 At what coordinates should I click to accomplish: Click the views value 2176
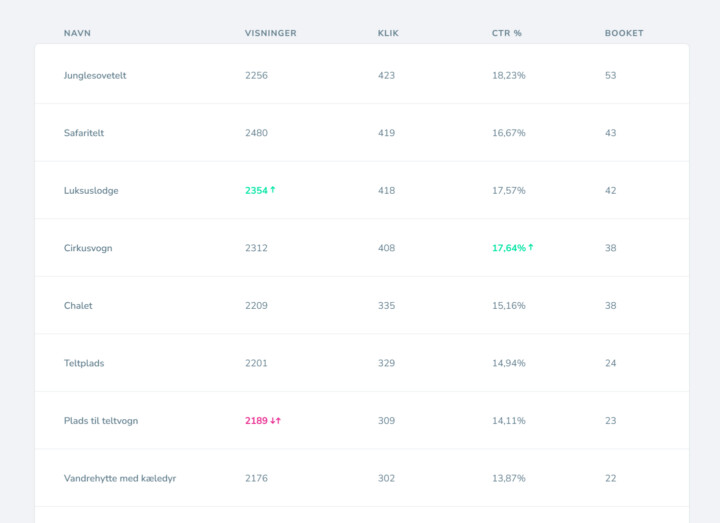pos(256,478)
